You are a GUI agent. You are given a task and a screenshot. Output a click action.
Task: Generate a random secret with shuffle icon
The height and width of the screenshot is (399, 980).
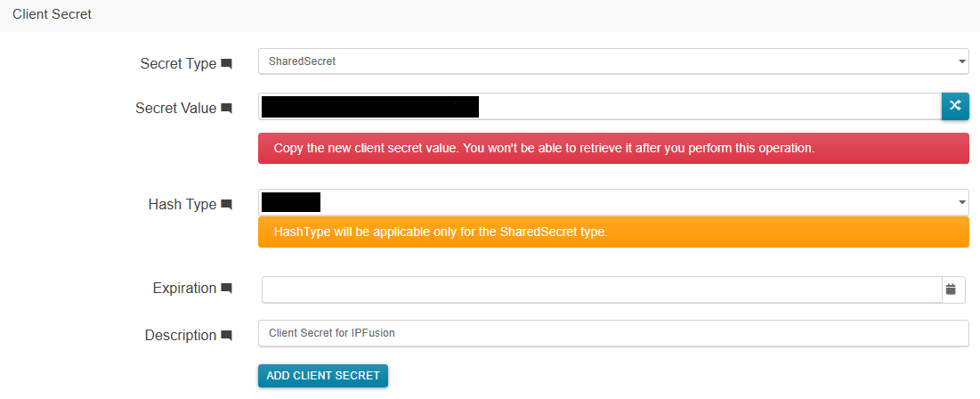click(x=955, y=106)
